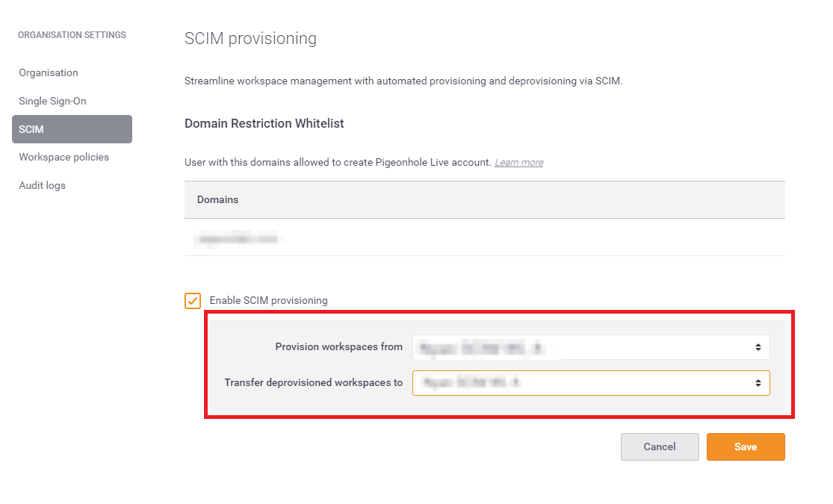This screenshot has width=833, height=504.
Task: Click the arrow icon of Transfer deprovisioned dropdown
Action: pos(758,383)
